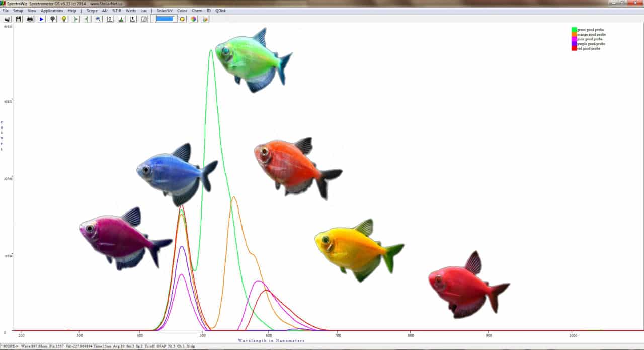Click the yellow circle irradiance icon
Screen dimensions: 644x350
[182, 19]
